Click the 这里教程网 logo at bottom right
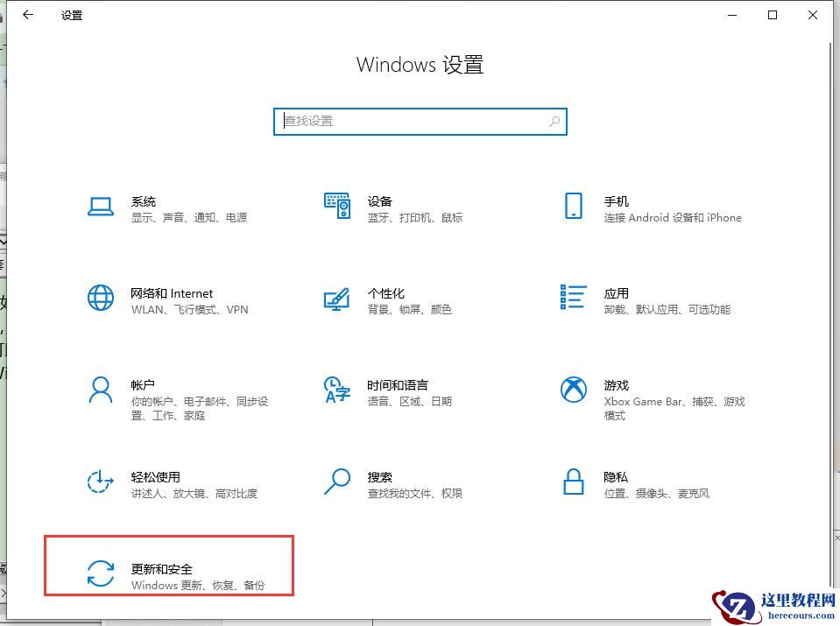 769,604
